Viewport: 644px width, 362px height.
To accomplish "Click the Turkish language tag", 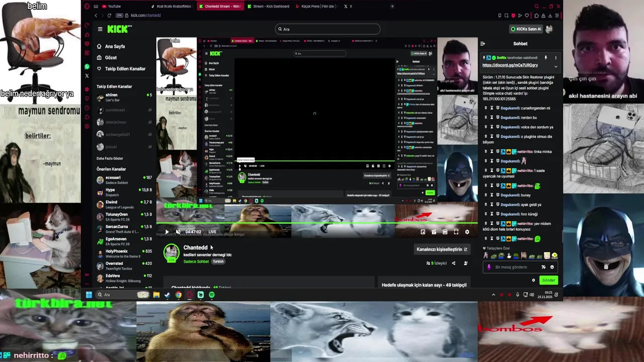I will [218, 261].
